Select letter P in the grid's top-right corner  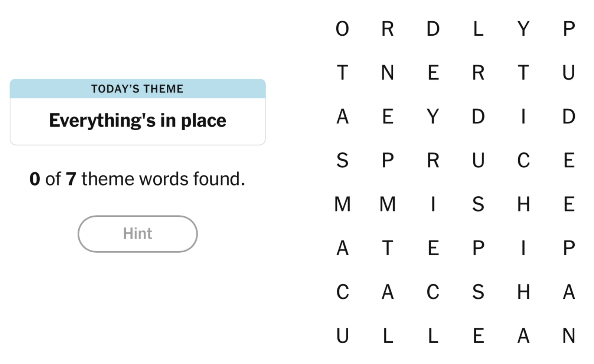point(569,29)
